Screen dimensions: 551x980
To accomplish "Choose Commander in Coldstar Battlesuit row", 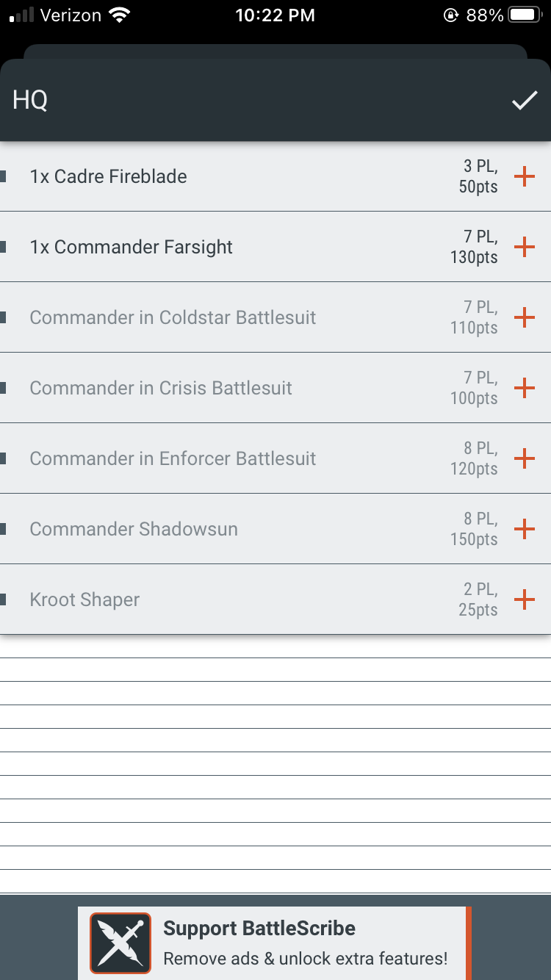I will (x=173, y=317).
